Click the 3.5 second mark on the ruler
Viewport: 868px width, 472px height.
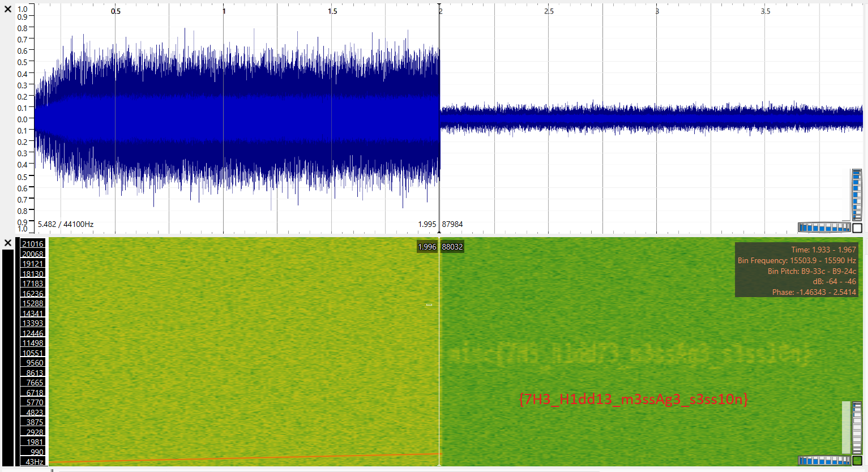coord(766,11)
